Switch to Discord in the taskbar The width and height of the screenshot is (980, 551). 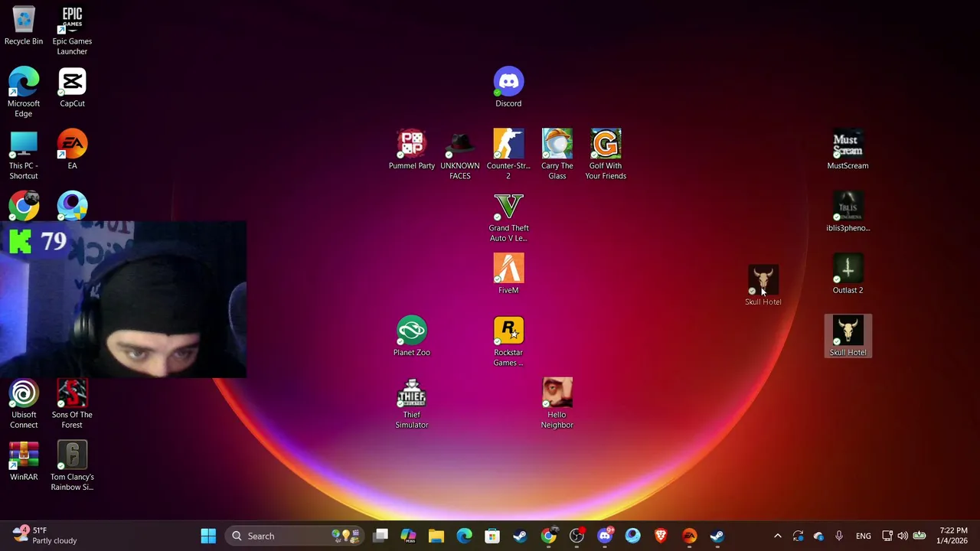[x=605, y=536]
